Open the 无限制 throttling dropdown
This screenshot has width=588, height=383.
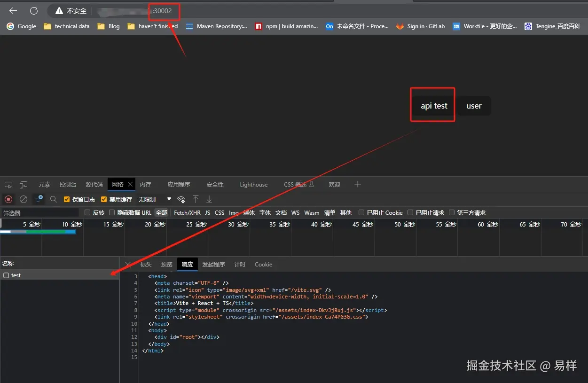[155, 199]
